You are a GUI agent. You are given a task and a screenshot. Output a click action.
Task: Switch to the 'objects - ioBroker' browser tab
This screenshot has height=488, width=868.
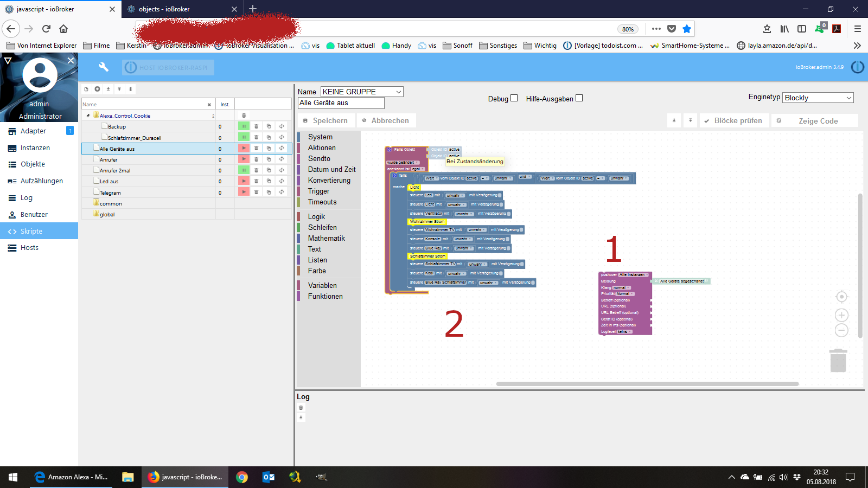(x=183, y=9)
